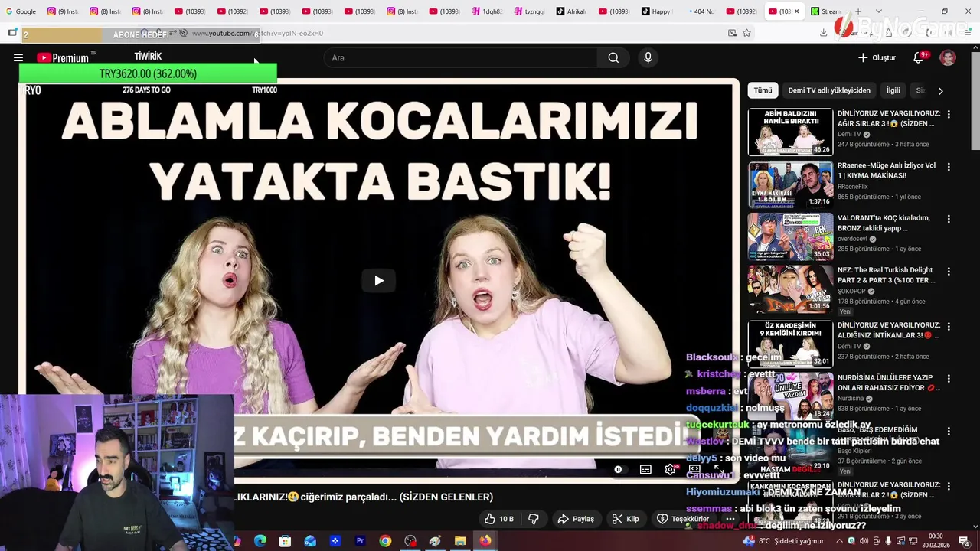Open the Windows notification center icon
Viewport: 980px width, 551px height.
[964, 541]
